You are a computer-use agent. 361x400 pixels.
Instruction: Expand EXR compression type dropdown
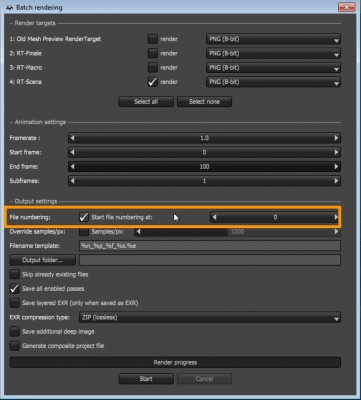210,318
